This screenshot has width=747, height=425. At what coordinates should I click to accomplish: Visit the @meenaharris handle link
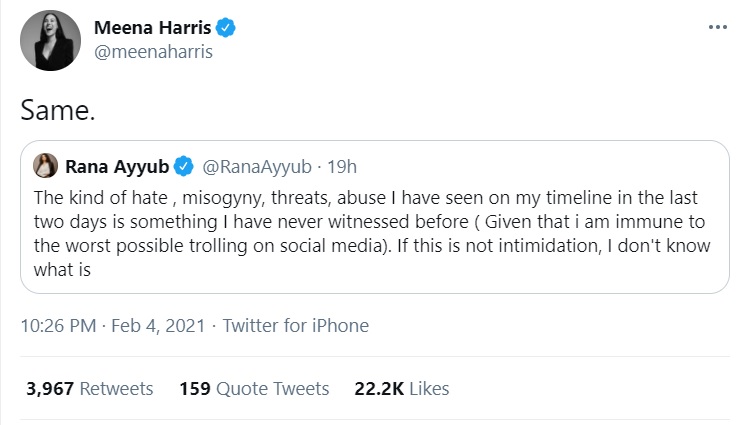[x=153, y=52]
